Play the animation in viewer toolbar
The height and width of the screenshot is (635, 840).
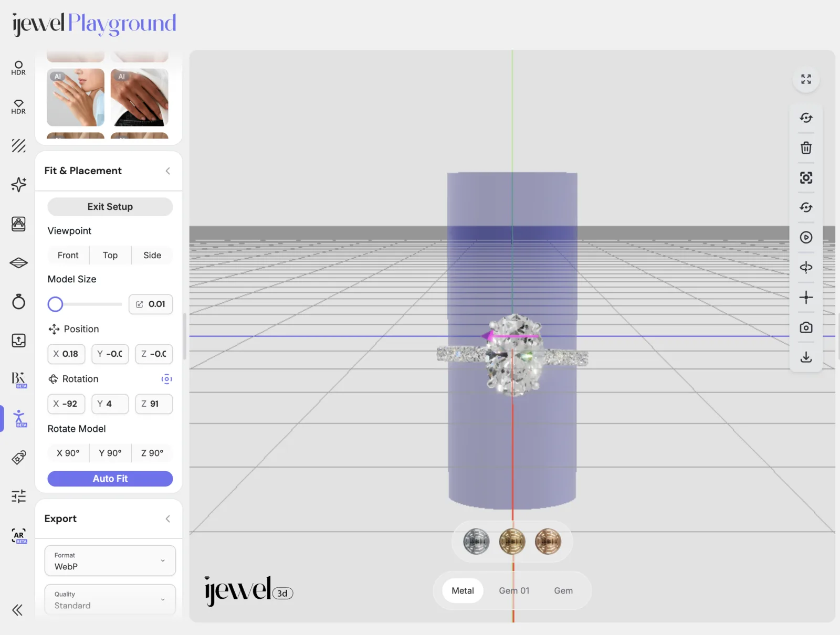pos(806,238)
